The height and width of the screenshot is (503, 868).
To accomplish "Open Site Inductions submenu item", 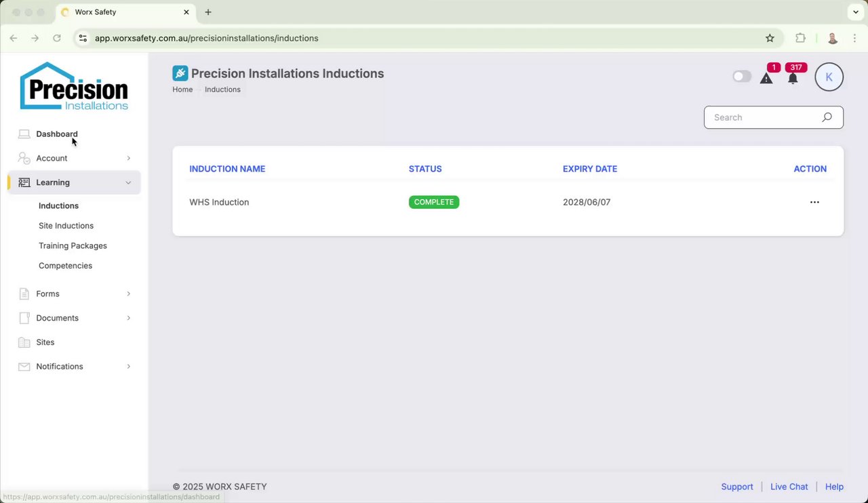I will click(66, 226).
